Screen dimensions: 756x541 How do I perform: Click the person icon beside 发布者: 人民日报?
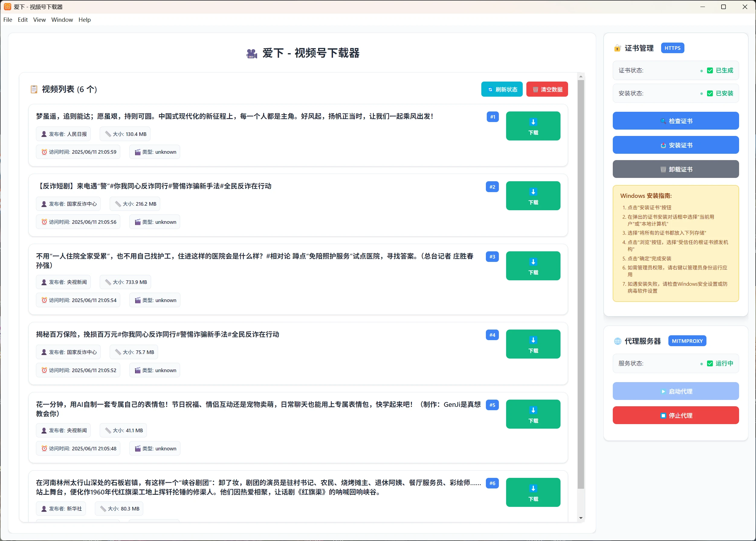(44, 134)
